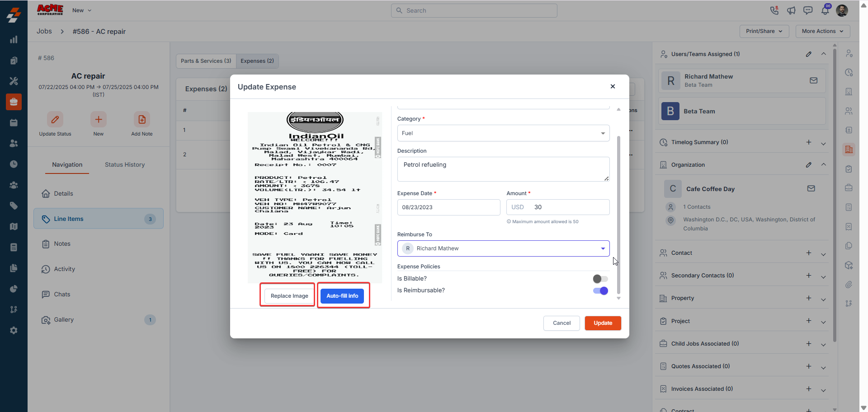Collapse the Users/Teams Assigned section
Image resolution: width=868 pixels, height=412 pixels.
823,54
